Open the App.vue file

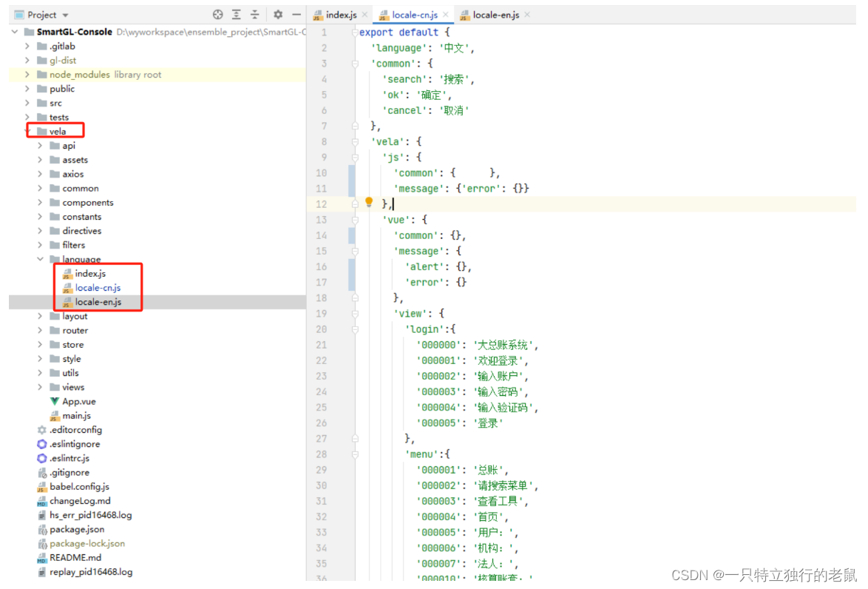pyautogui.click(x=78, y=402)
